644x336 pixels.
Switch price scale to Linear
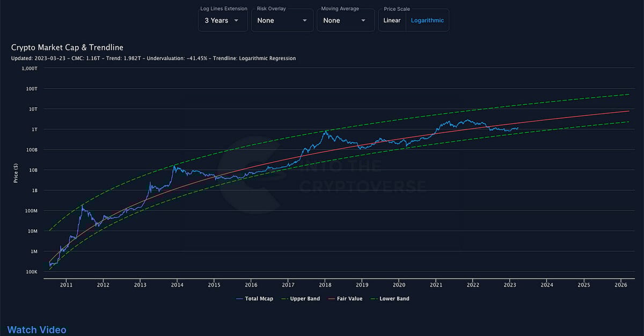point(392,20)
